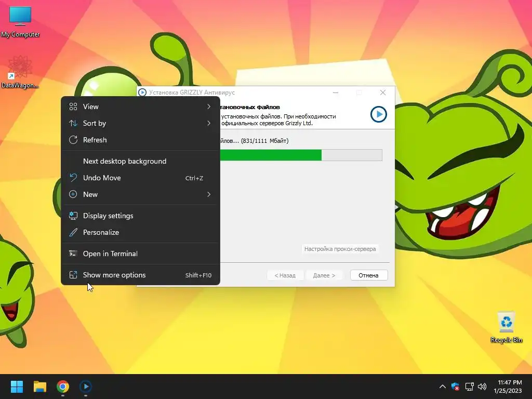Viewport: 532px width, 399px height.
Task: Open the volume speaker tray icon
Action: pyautogui.click(x=482, y=387)
